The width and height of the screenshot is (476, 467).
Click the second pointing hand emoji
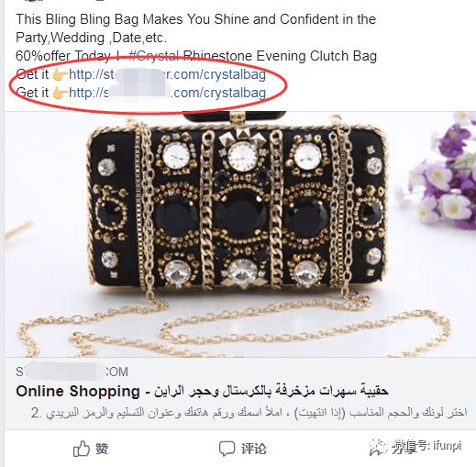60,93
